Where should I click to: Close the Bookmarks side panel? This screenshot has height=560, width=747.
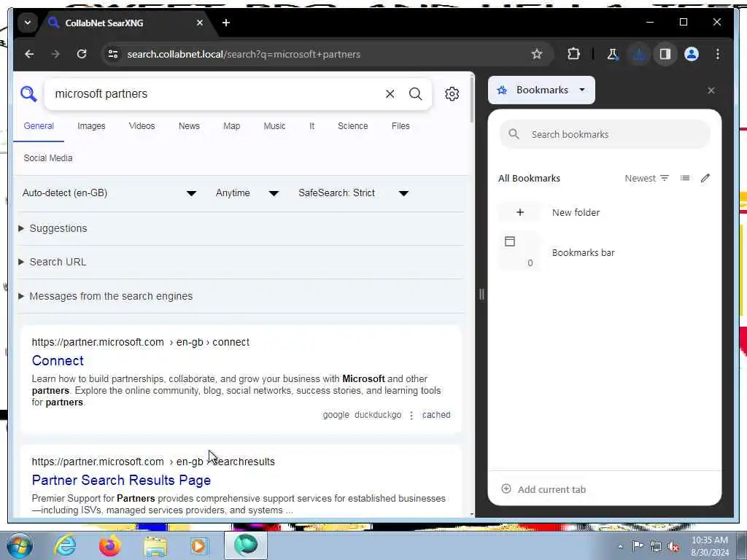(711, 90)
